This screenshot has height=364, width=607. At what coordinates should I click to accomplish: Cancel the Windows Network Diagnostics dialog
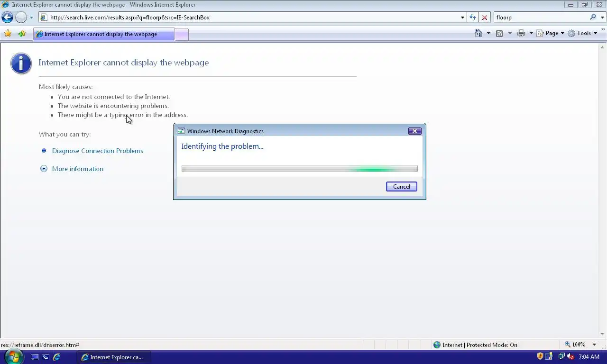tap(402, 187)
